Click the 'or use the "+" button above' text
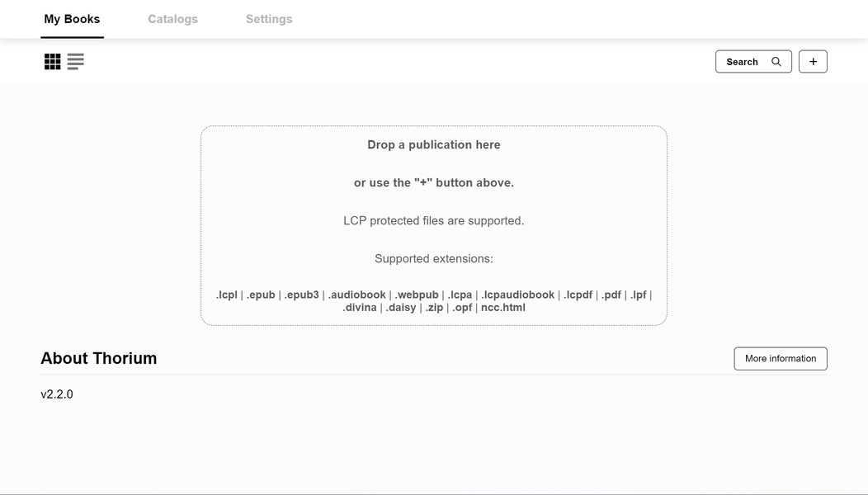Viewport: 868px width, 495px height. (434, 182)
